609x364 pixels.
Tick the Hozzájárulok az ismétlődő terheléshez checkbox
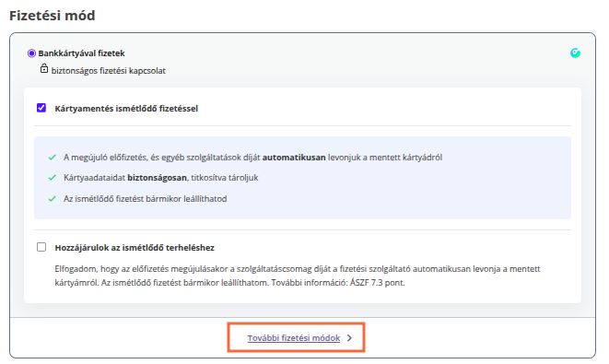click(x=41, y=247)
